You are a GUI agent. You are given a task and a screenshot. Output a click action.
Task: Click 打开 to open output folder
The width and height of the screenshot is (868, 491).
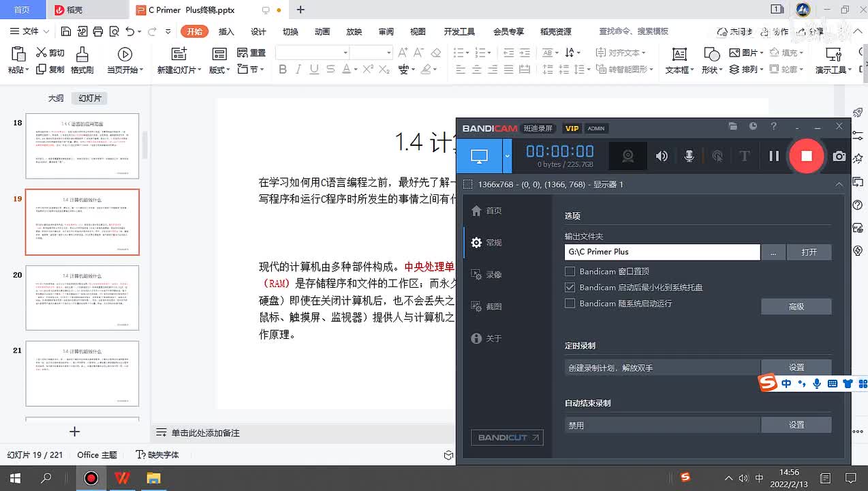tap(809, 252)
